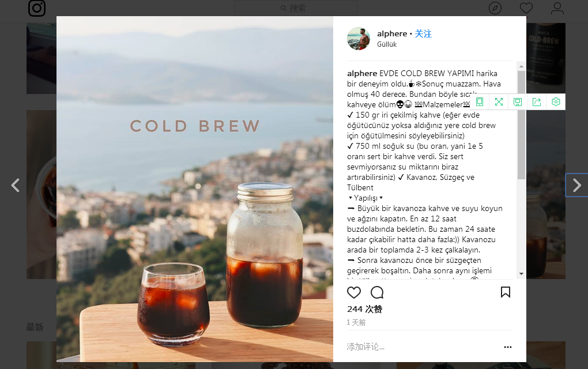Open the profile person icon
The width and height of the screenshot is (588, 369).
557,8
